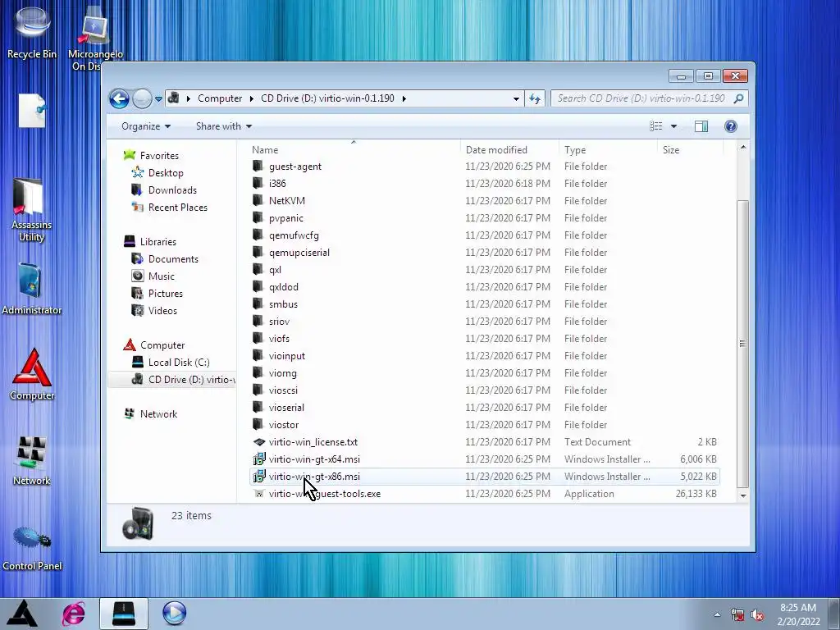Click the Forward navigation arrow in Explorer
The height and width of the screenshot is (630, 840).
pyautogui.click(x=142, y=98)
